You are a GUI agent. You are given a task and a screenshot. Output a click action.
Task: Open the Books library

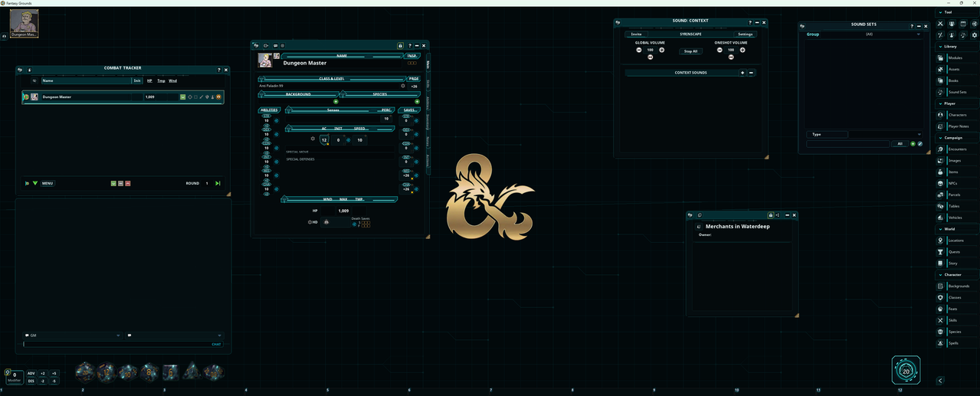pyautogui.click(x=956, y=80)
